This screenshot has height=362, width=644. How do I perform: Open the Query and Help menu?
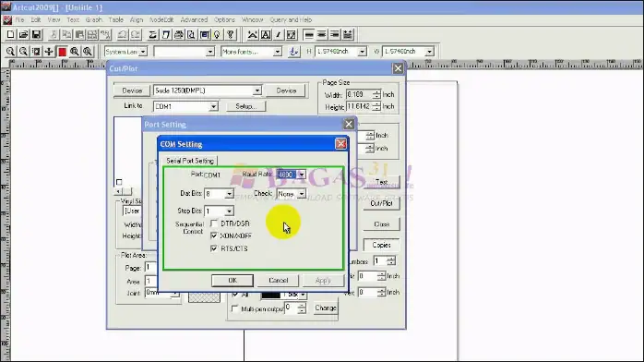click(291, 19)
